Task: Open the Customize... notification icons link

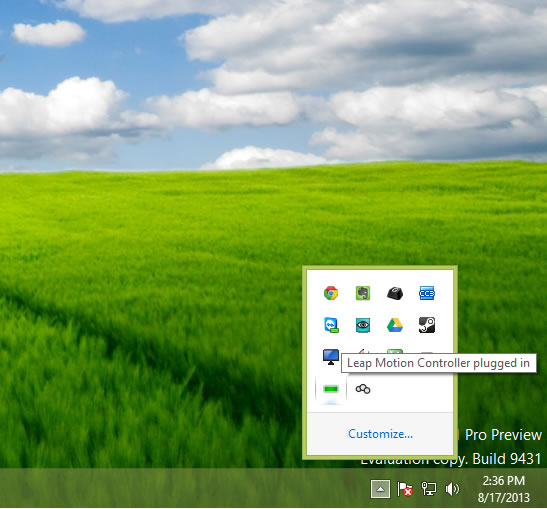Action: pos(380,434)
